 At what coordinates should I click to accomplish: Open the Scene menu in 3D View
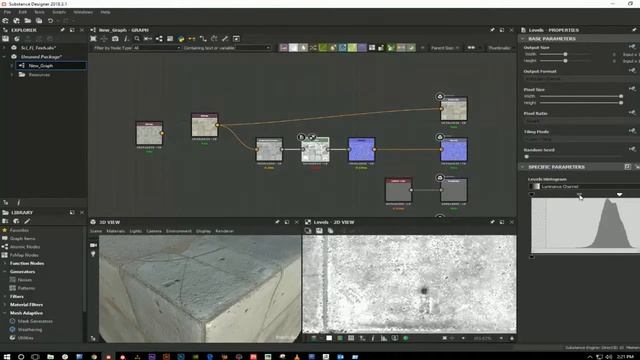tap(96, 231)
